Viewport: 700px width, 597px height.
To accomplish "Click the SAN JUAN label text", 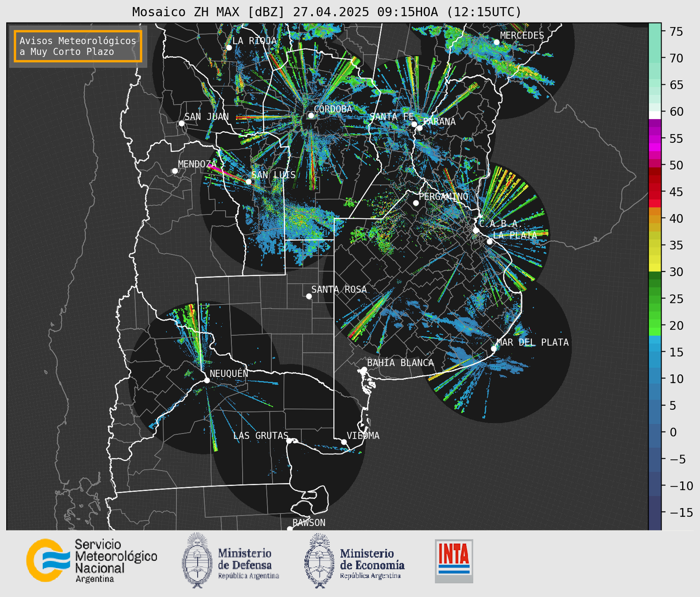I will (x=206, y=117).
